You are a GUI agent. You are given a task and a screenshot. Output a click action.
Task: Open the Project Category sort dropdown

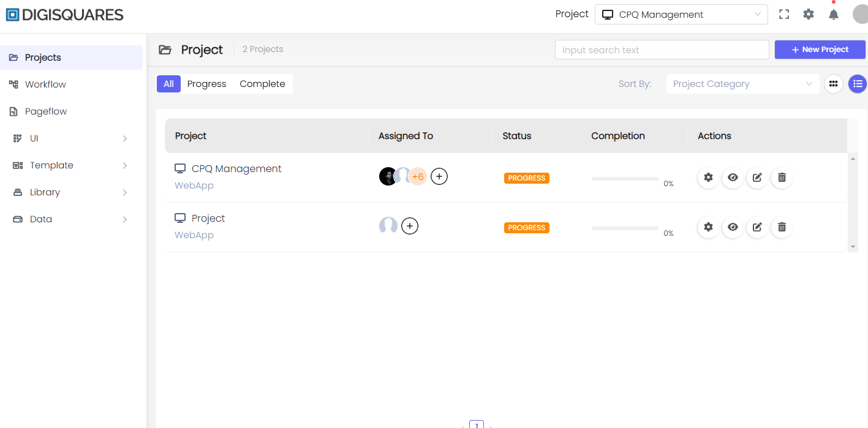pos(742,84)
